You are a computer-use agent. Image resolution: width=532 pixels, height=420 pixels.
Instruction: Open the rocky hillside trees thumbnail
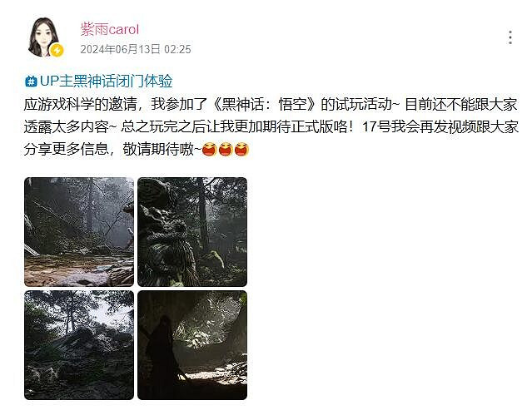point(79,345)
